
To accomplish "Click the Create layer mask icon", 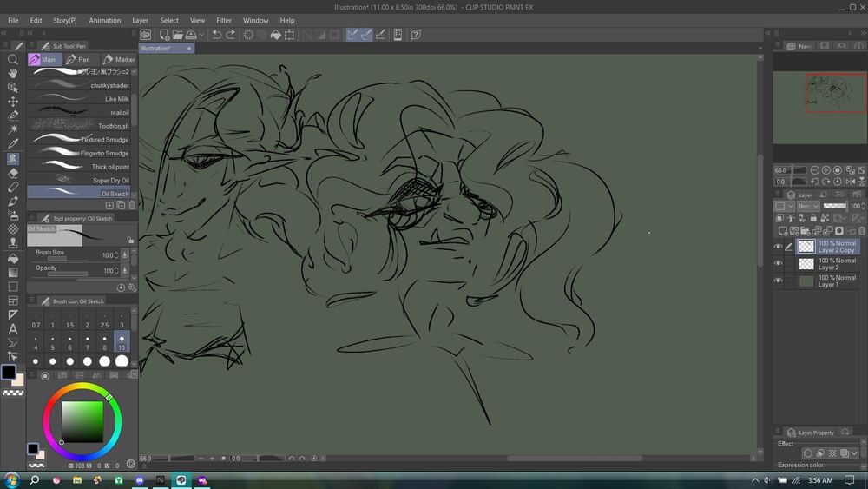I will tap(839, 230).
